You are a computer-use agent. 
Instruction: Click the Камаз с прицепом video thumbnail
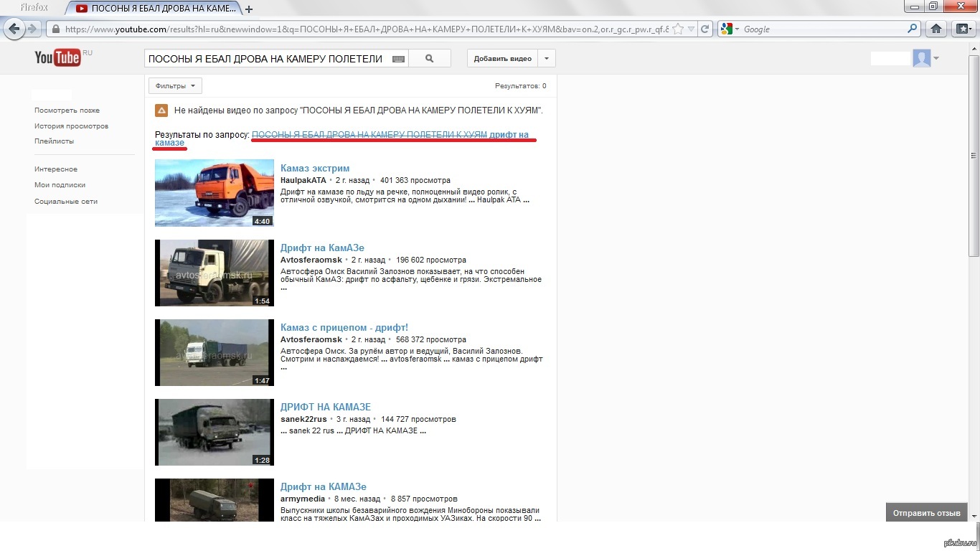(x=215, y=353)
